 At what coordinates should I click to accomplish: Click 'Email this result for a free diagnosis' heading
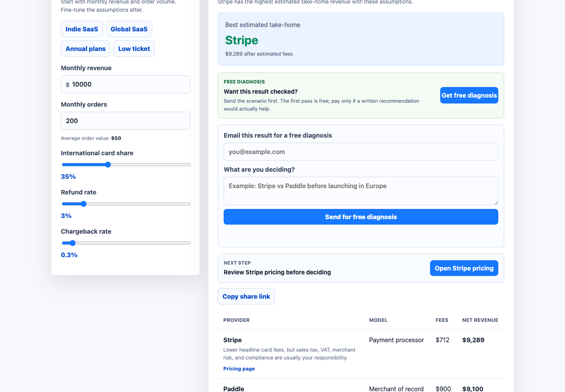click(278, 135)
